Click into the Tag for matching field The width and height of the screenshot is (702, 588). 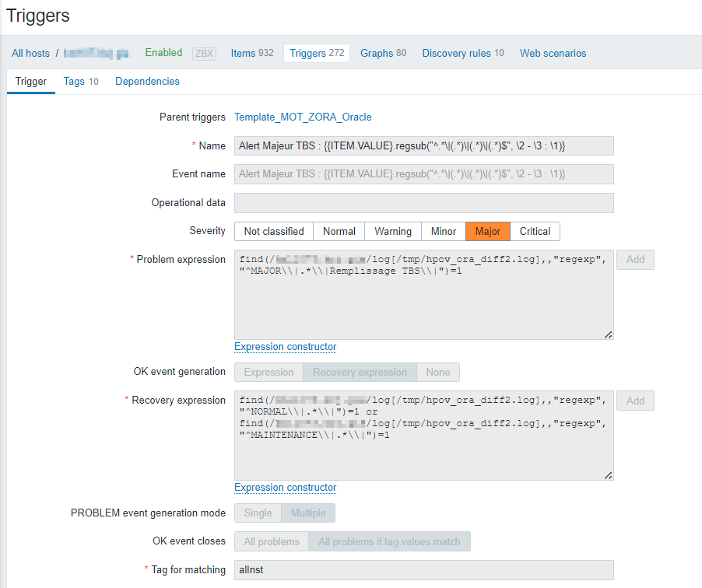[x=423, y=570]
